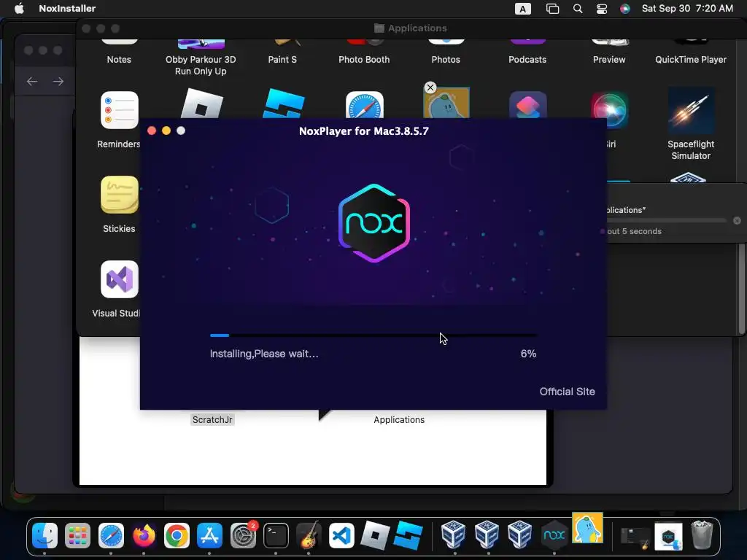Click the Nox app icon in Dock

pos(554,536)
